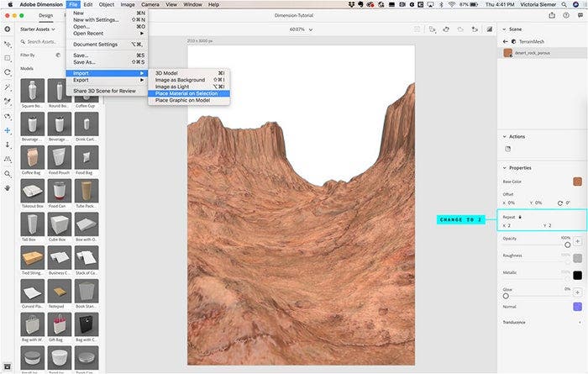Switch to the Design tab
Image resolution: width=588 pixels, height=374 pixels.
pos(45,15)
